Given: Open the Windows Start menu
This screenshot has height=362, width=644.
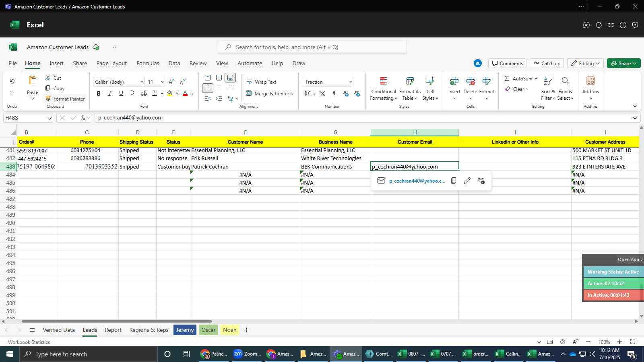Looking at the screenshot, I should pyautogui.click(x=9, y=354).
